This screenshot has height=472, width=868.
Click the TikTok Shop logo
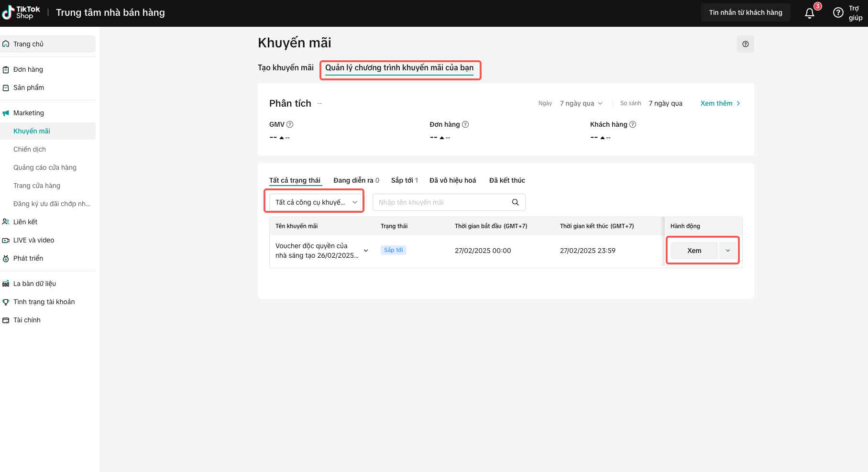(22, 13)
